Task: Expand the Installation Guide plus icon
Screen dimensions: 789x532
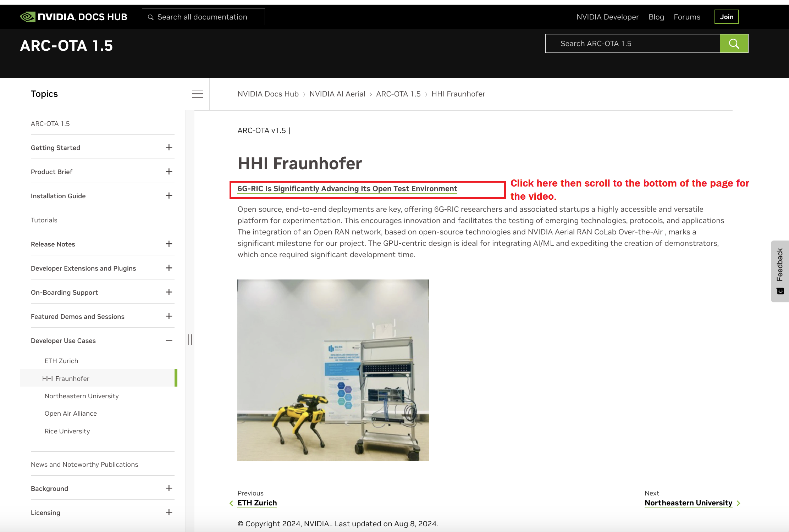Action: [169, 196]
